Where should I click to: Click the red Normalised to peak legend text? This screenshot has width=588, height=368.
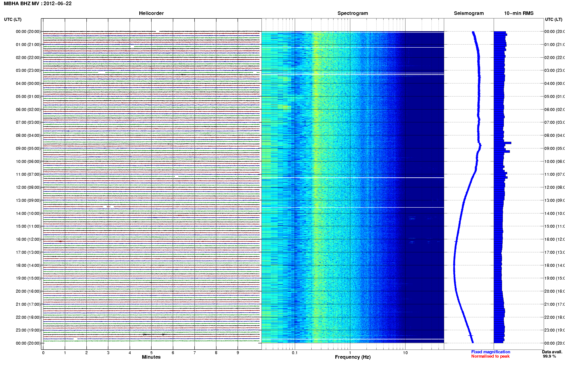490,356
